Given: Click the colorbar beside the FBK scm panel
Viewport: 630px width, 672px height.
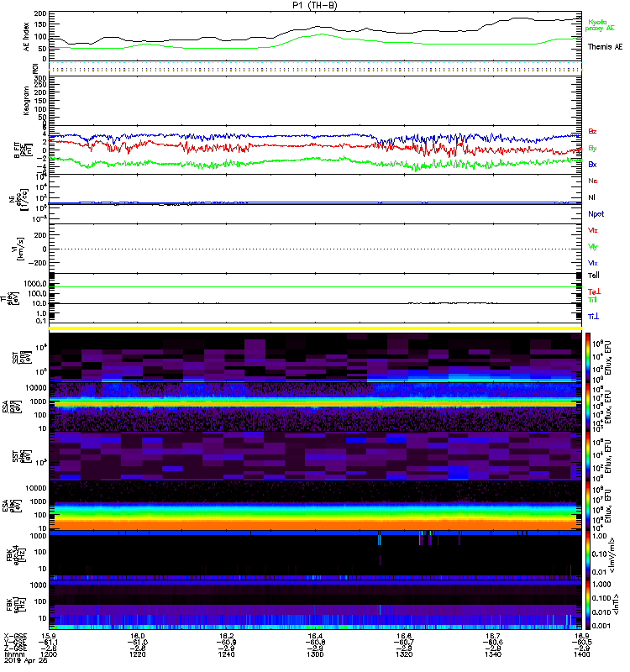Looking at the screenshot, I should click(588, 605).
